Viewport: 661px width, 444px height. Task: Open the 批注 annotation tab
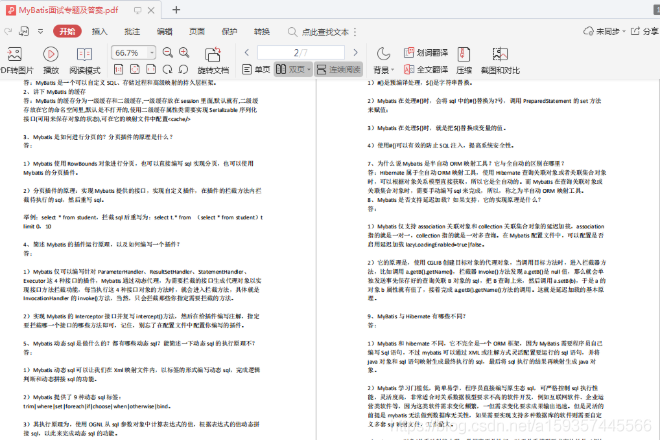[x=132, y=32]
